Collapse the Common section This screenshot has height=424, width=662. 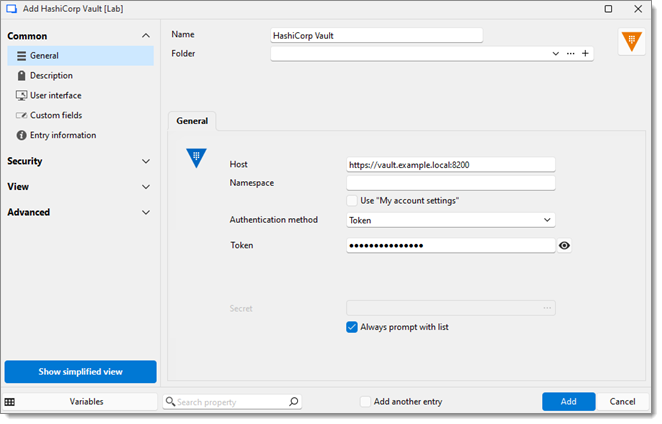point(146,36)
